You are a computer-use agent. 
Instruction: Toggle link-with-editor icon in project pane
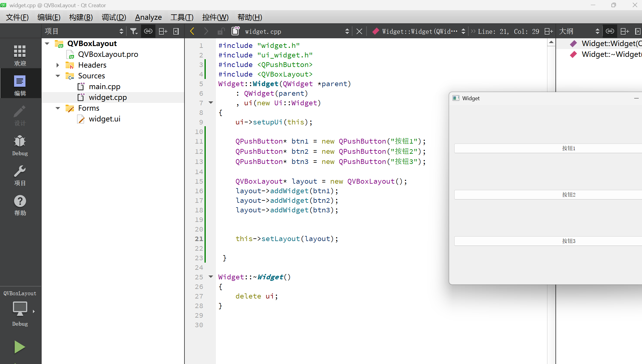click(148, 31)
